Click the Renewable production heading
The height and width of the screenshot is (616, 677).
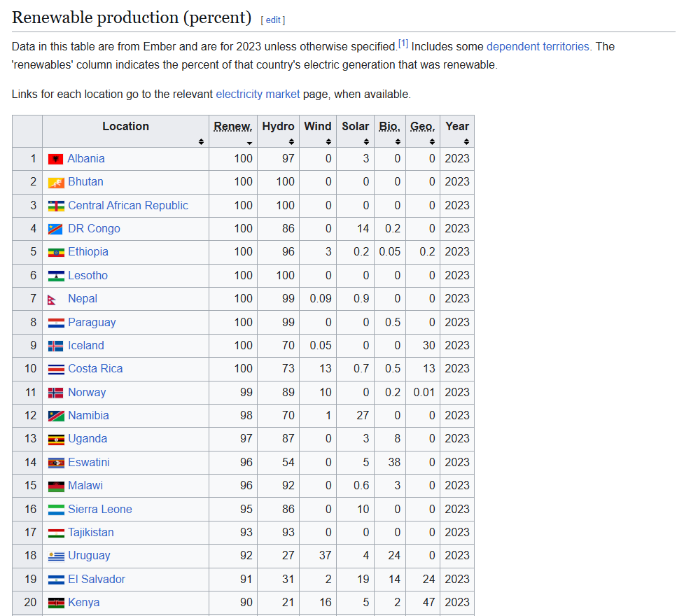tap(132, 17)
